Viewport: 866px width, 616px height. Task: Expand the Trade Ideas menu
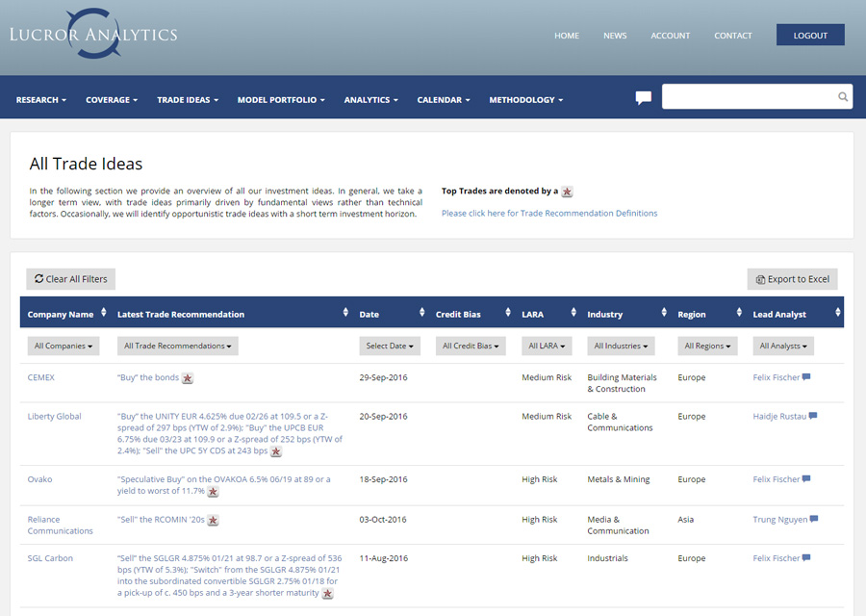[188, 100]
